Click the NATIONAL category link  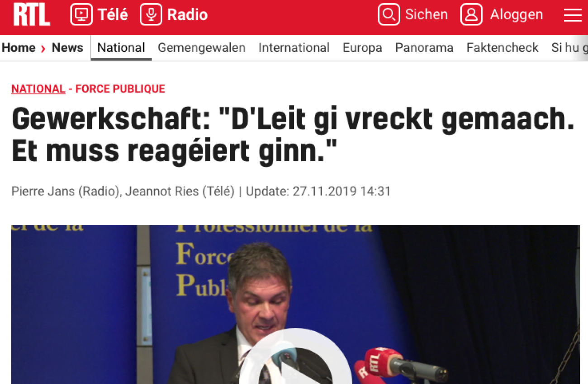pyautogui.click(x=38, y=89)
